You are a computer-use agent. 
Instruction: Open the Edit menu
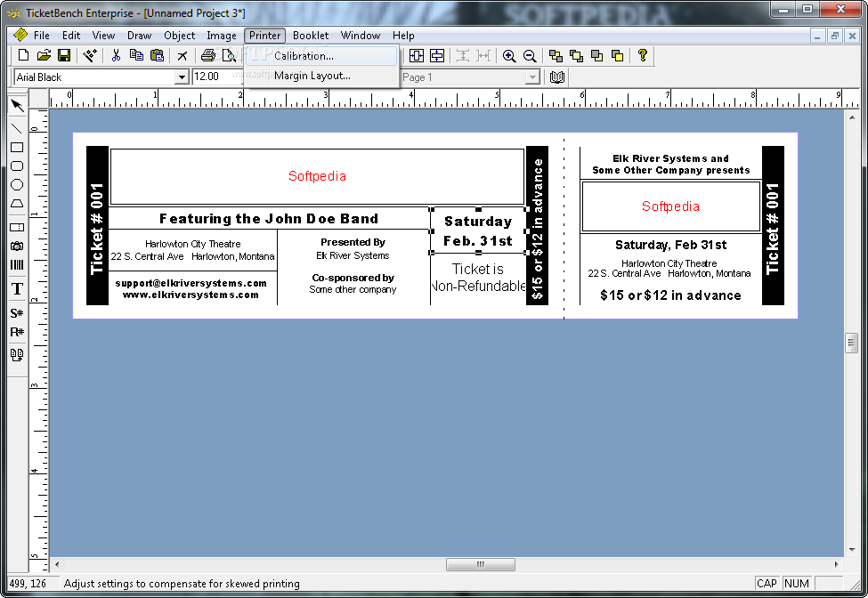pyautogui.click(x=71, y=36)
